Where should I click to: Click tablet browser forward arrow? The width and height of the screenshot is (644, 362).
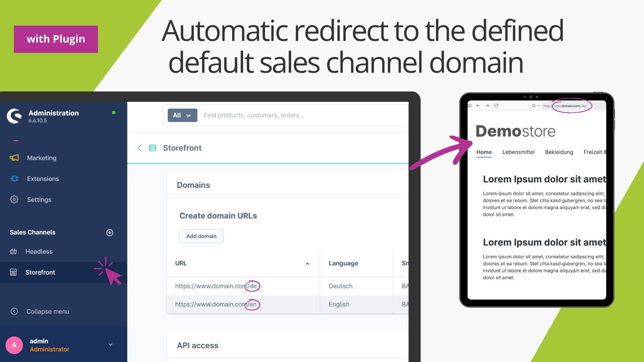pos(487,106)
